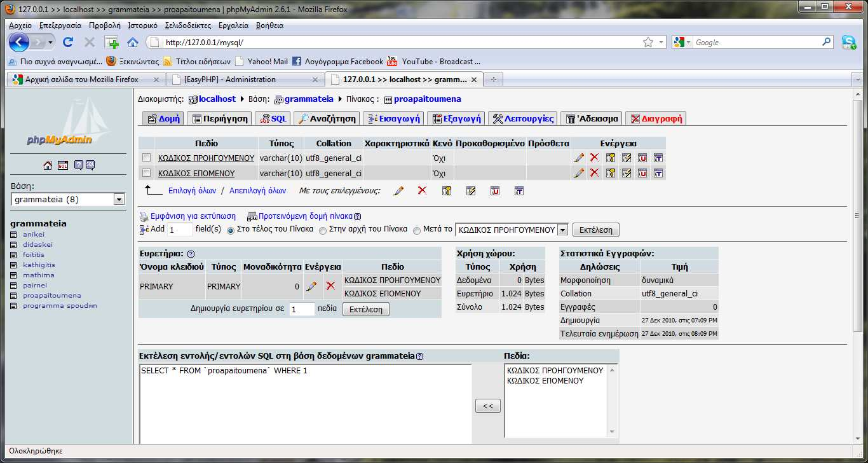The height and width of the screenshot is (463, 868).
Task: Open the 'Μετά το' field dropdown
Action: point(512,230)
